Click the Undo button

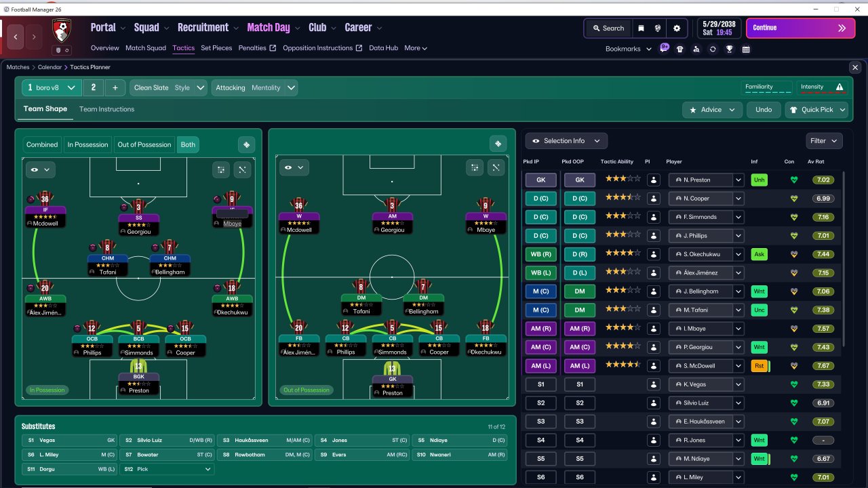click(764, 110)
